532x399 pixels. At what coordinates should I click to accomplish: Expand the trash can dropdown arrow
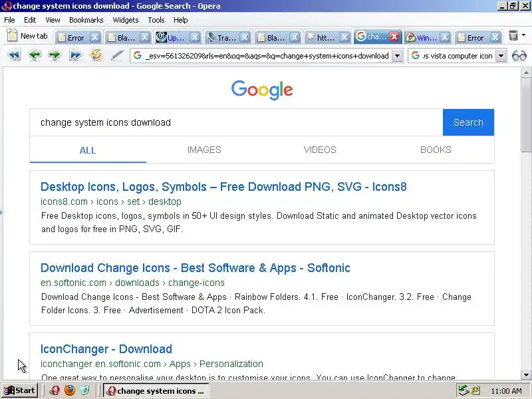tap(523, 35)
